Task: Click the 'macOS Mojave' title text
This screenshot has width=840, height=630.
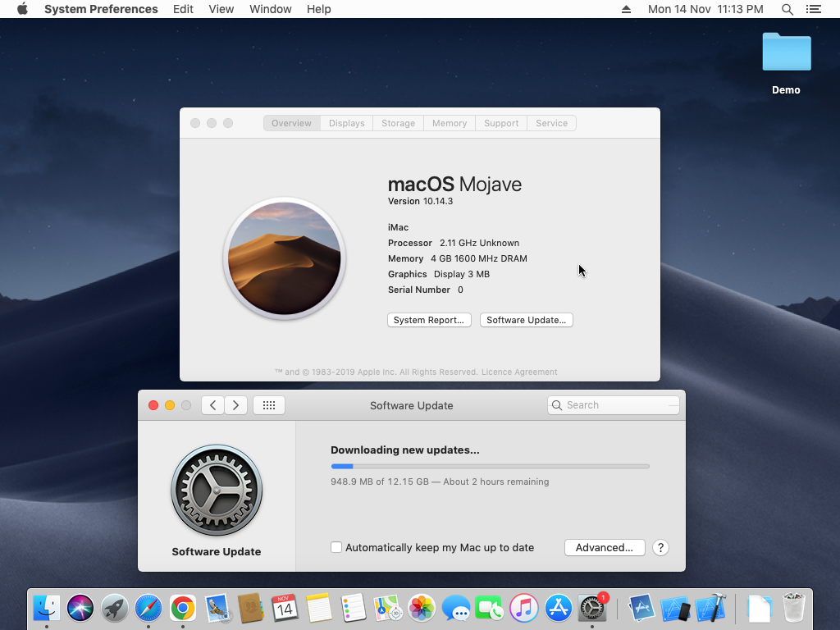Action: pos(454,184)
